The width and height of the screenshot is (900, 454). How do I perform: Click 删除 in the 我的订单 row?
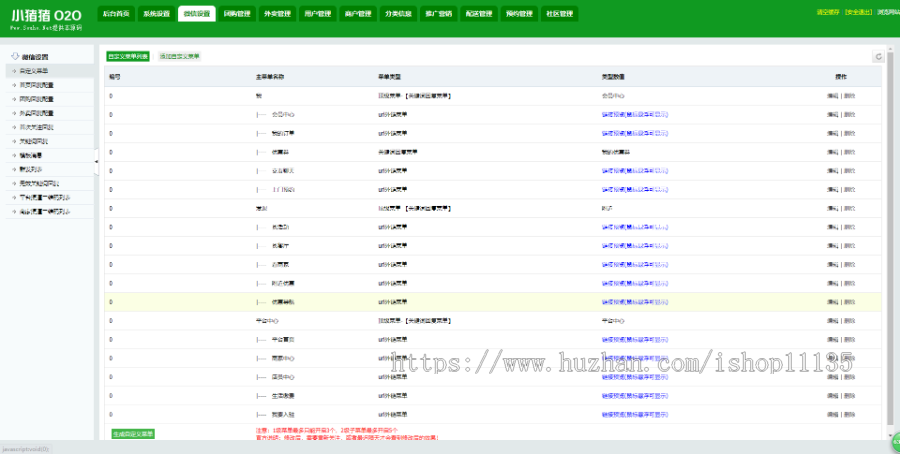pos(849,133)
